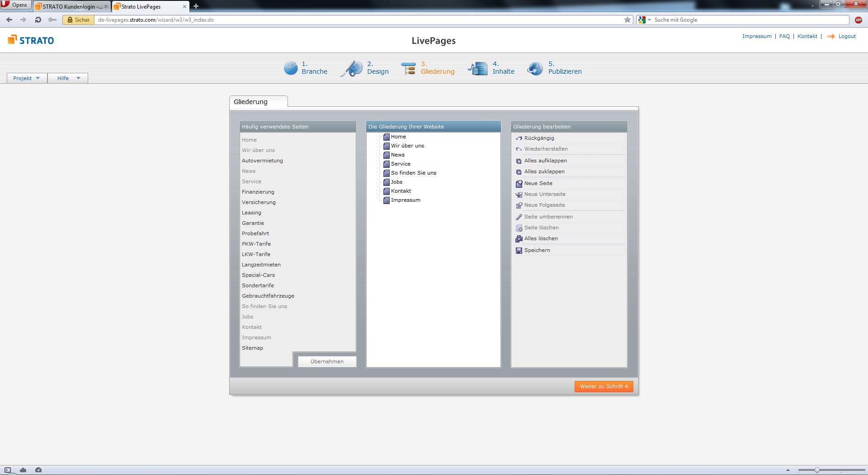Open the Projekt dropdown menu
868x475 pixels.
click(27, 78)
